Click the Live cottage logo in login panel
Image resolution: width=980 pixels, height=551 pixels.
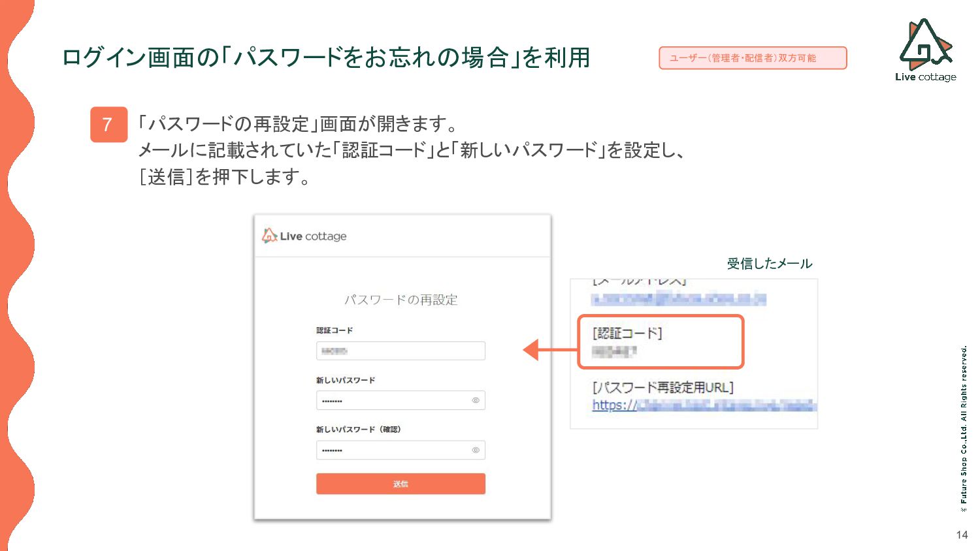(x=304, y=236)
